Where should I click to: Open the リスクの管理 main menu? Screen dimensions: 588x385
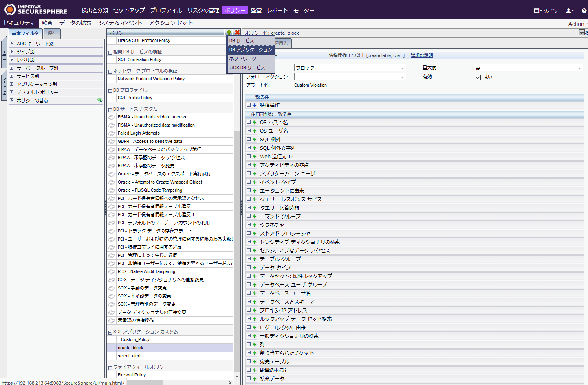pos(203,10)
